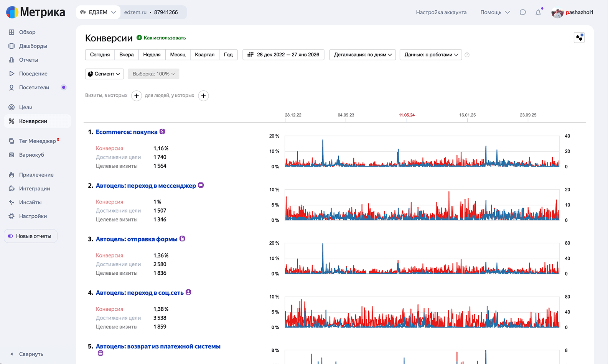Click the help question mark near data selector
Image resolution: width=608 pixels, height=364 pixels.
coord(467,55)
